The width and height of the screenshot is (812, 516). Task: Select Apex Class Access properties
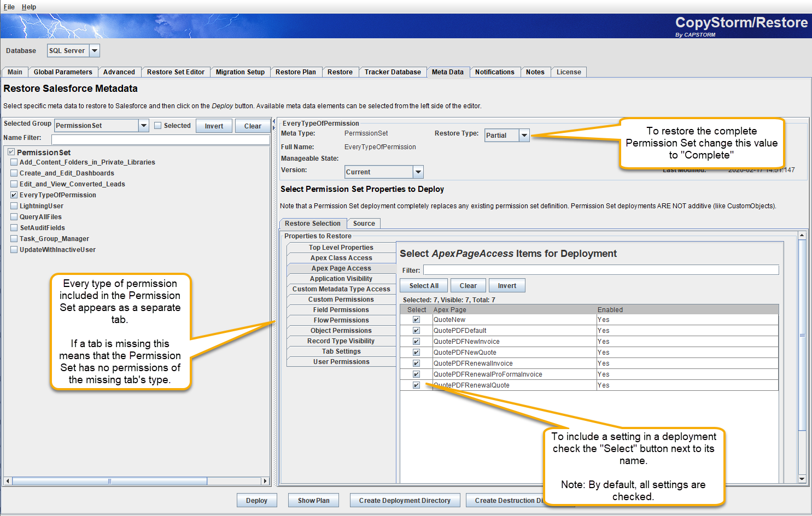[x=341, y=258]
